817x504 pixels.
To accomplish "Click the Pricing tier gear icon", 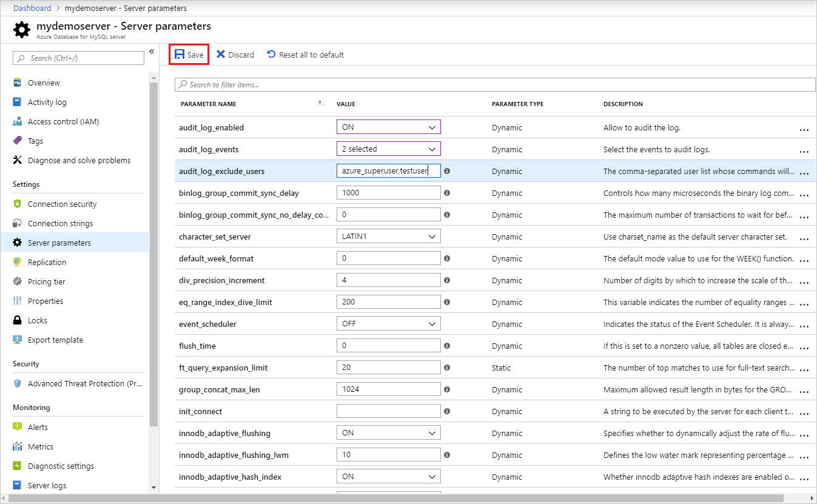I will click(x=18, y=281).
